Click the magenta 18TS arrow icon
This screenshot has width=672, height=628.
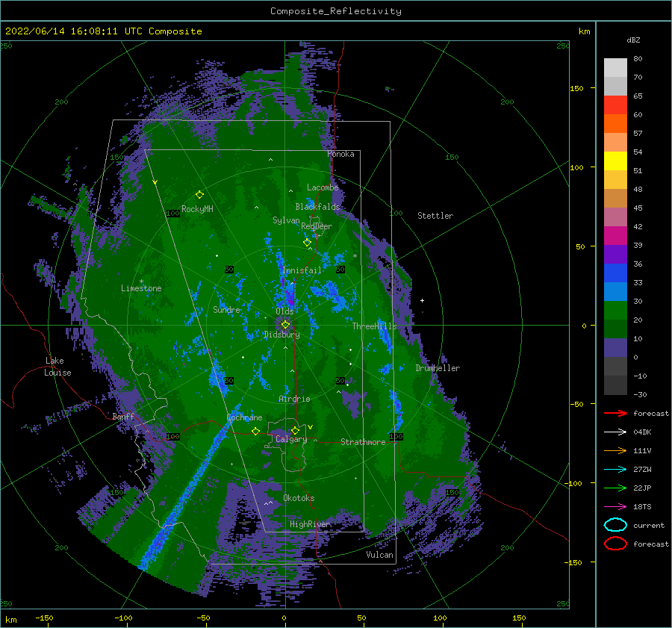point(615,507)
